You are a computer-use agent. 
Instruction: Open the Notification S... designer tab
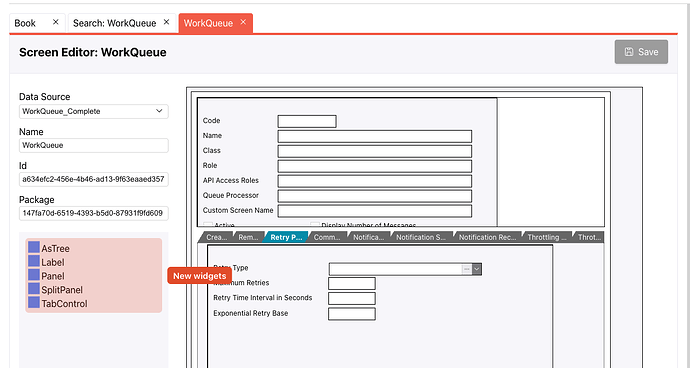421,237
